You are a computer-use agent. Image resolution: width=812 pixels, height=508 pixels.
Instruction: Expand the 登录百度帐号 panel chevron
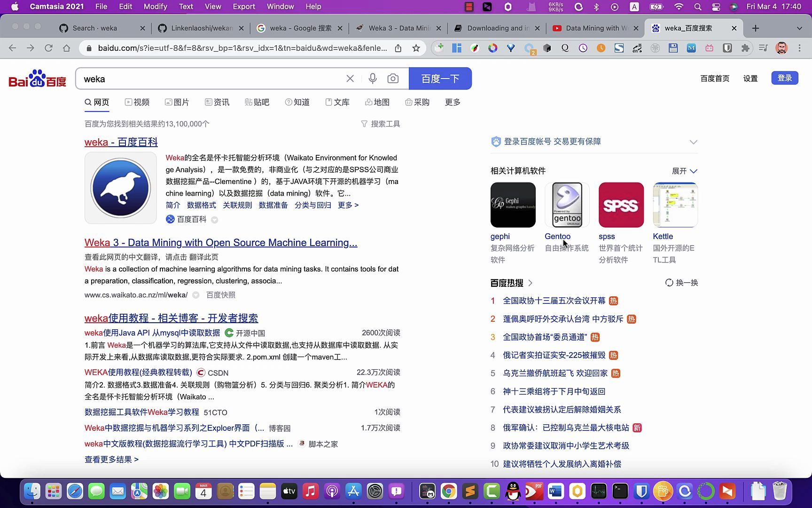pyautogui.click(x=693, y=142)
